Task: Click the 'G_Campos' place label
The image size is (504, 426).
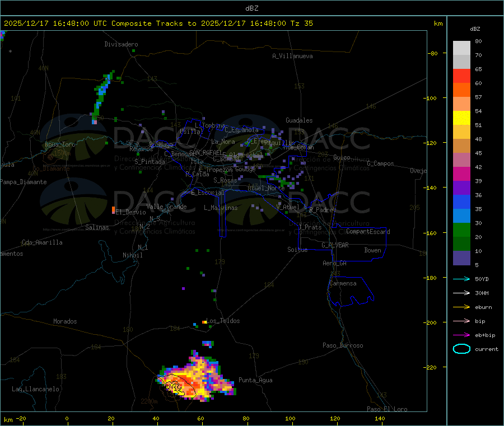Action: [380, 163]
